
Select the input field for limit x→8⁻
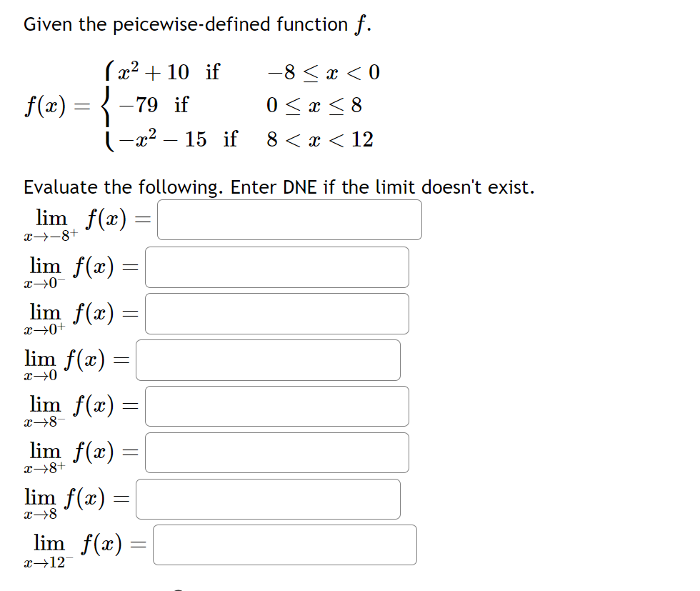point(277,405)
